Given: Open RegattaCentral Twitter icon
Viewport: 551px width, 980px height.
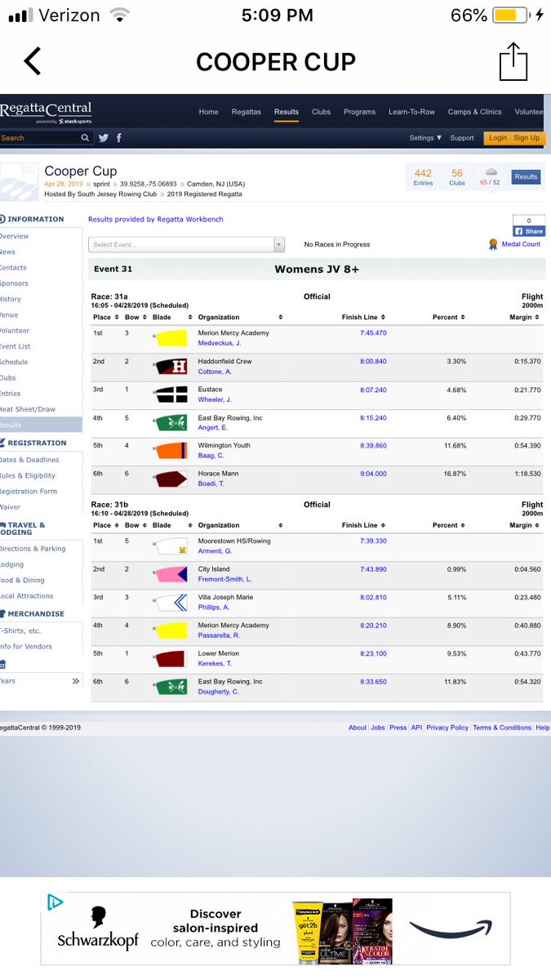Looking at the screenshot, I should click(104, 138).
